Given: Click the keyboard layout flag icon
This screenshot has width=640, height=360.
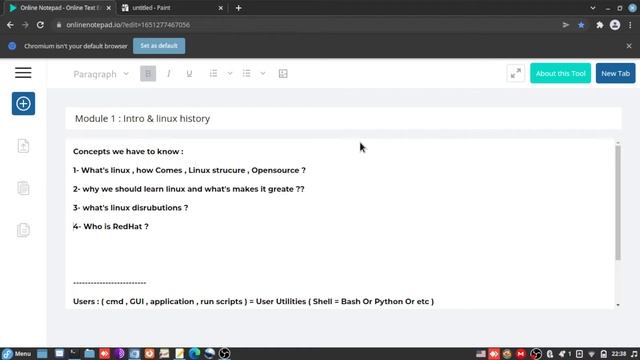Looking at the screenshot, I should (x=481, y=354).
